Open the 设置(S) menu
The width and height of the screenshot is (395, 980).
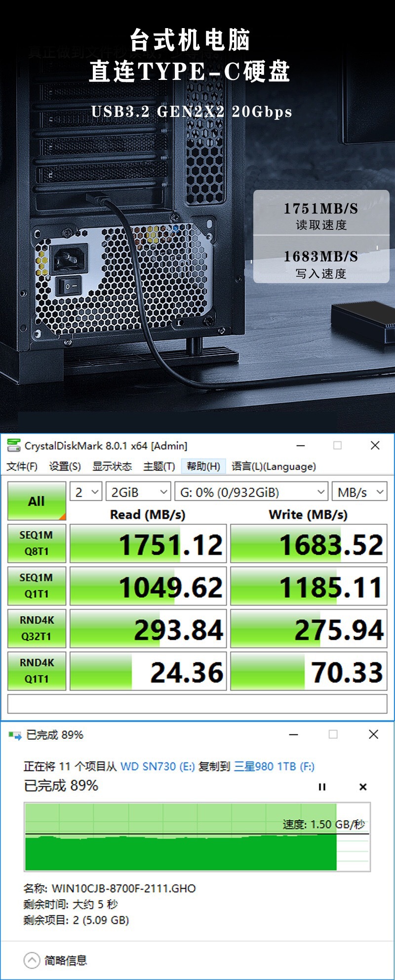65,466
